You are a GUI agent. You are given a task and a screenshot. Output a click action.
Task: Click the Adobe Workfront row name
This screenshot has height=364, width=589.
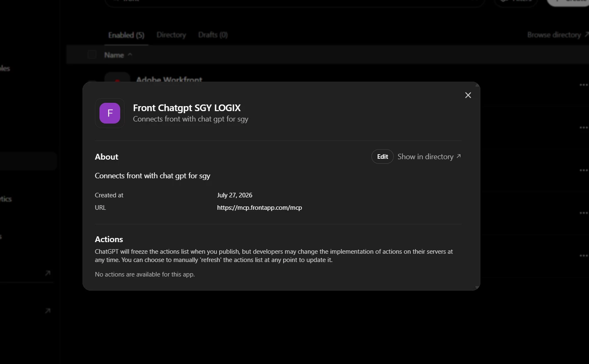[169, 80]
